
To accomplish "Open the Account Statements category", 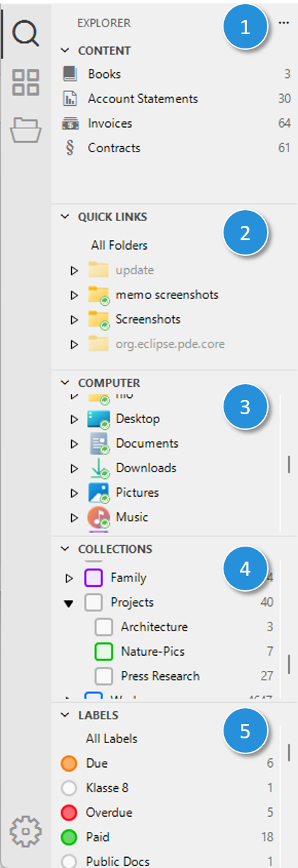I will pos(143,99).
